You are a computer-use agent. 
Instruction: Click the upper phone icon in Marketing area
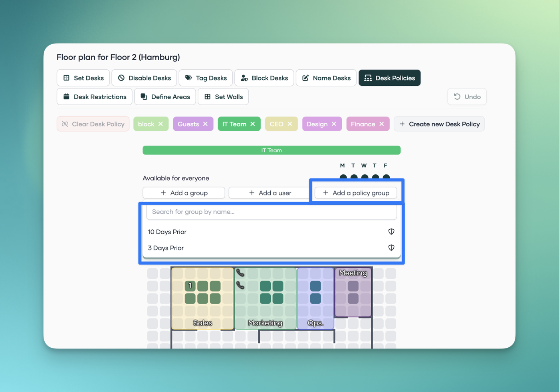(240, 273)
